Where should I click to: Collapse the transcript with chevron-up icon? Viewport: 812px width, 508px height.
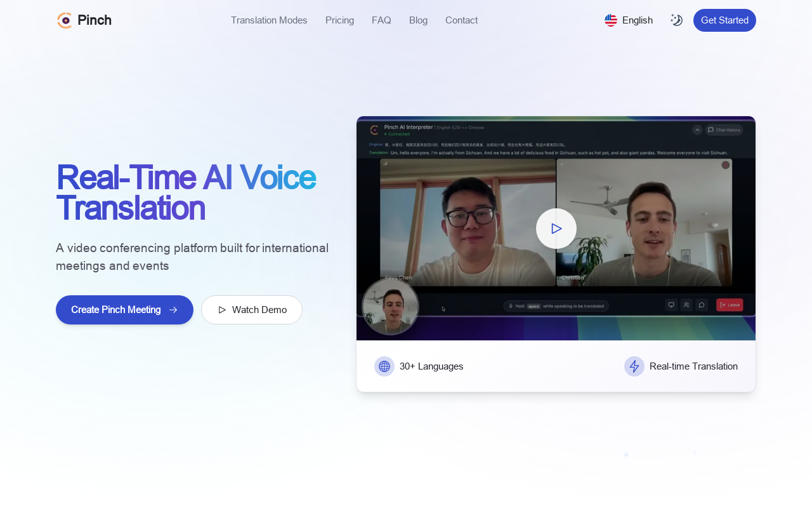click(697, 130)
